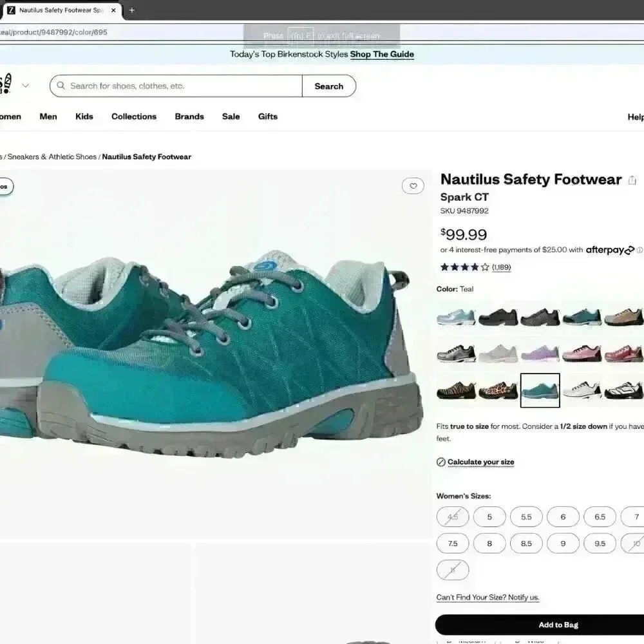Click the share icon beside product title
644x644 pixels.
click(x=632, y=180)
